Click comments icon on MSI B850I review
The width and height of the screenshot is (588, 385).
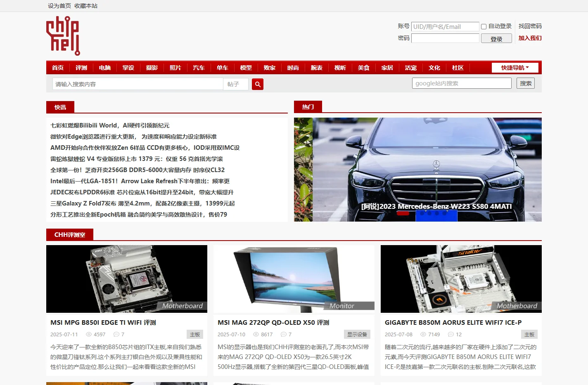(x=116, y=335)
